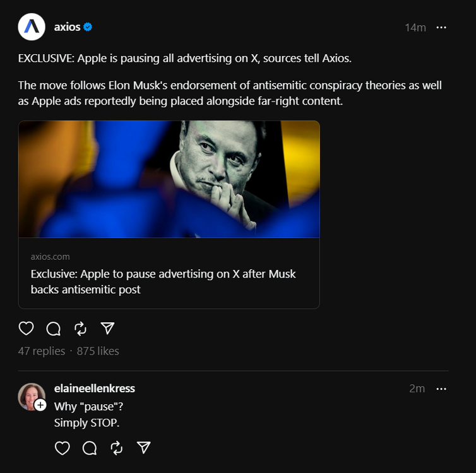This screenshot has height=473, width=476.
Task: Follow elaineellenkress via plus badge
Action: click(x=40, y=405)
